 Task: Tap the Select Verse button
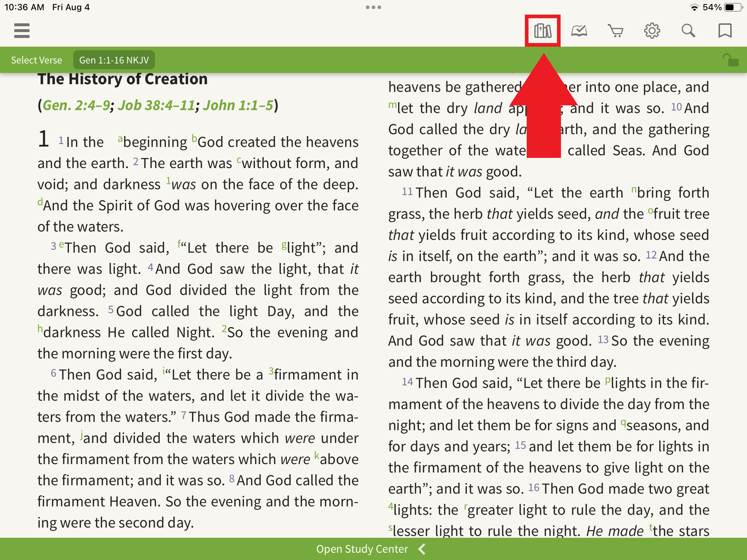pyautogui.click(x=36, y=60)
